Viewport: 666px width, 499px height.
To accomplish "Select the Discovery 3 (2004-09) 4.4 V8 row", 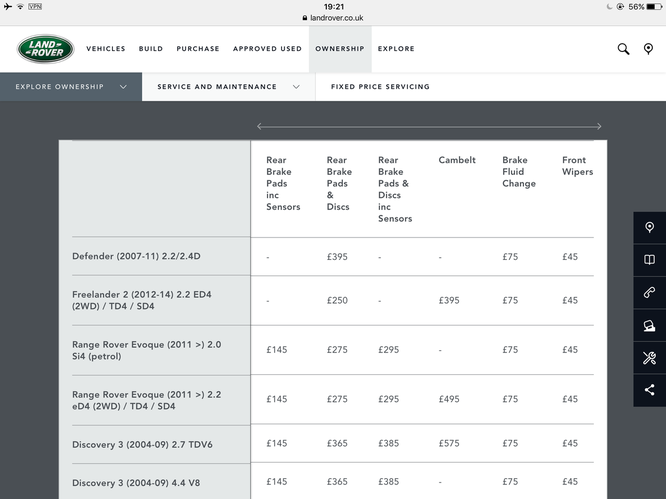I will click(136, 483).
